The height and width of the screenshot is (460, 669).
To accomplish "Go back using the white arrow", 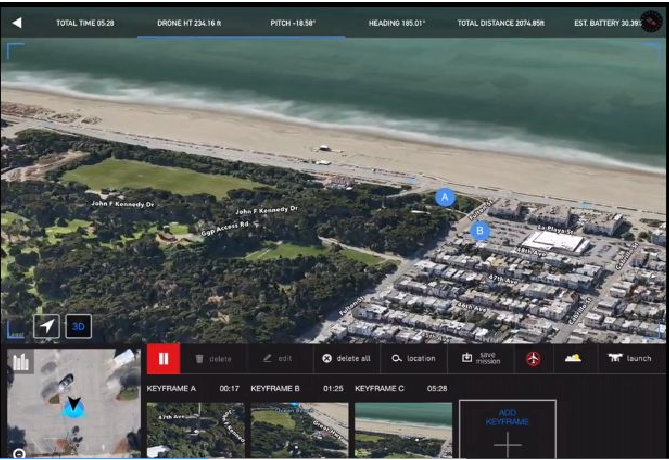I will [x=17, y=23].
